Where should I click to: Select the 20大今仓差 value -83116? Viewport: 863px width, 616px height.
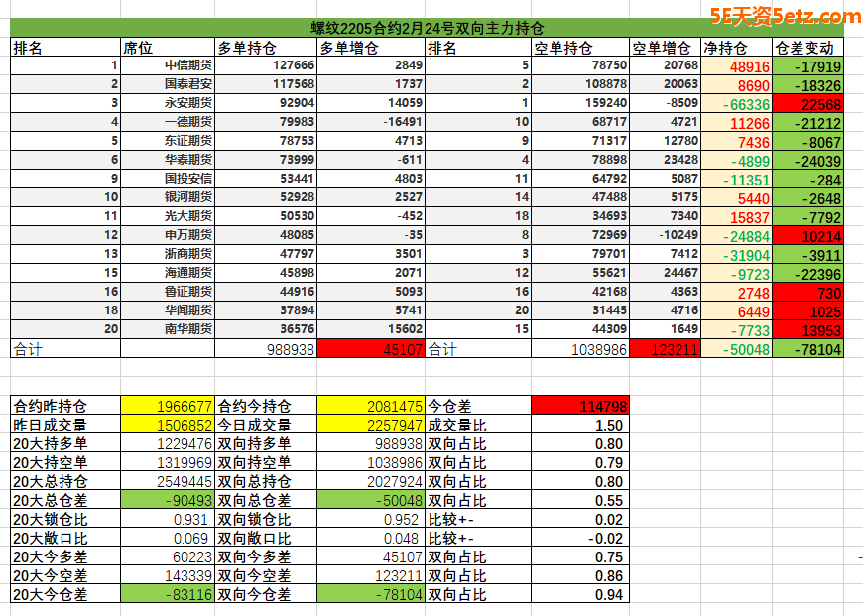click(x=167, y=594)
